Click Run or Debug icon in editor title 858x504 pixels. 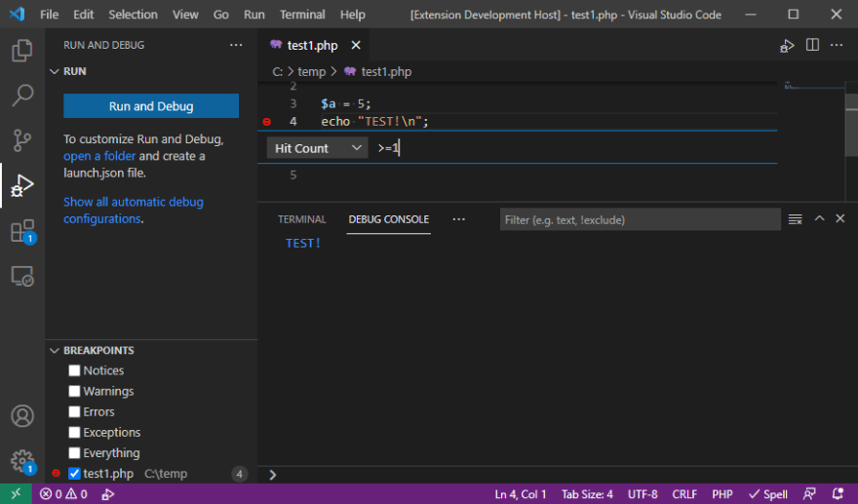point(787,46)
